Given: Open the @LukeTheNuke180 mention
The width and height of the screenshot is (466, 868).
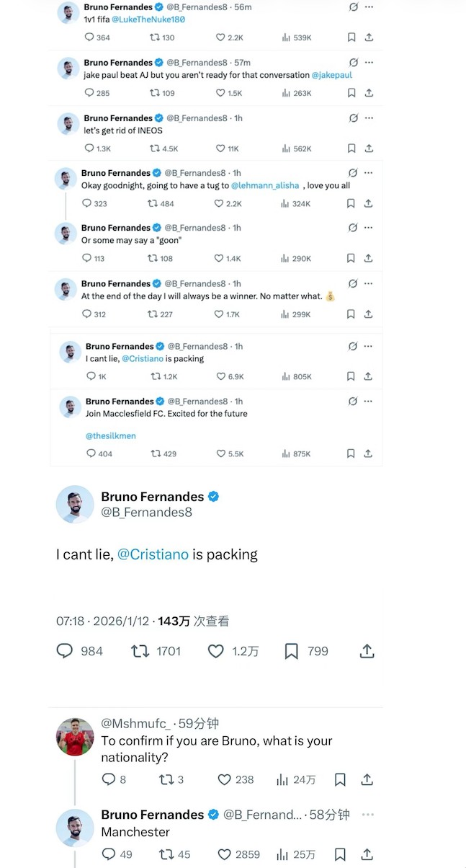Looking at the screenshot, I should pos(149,19).
